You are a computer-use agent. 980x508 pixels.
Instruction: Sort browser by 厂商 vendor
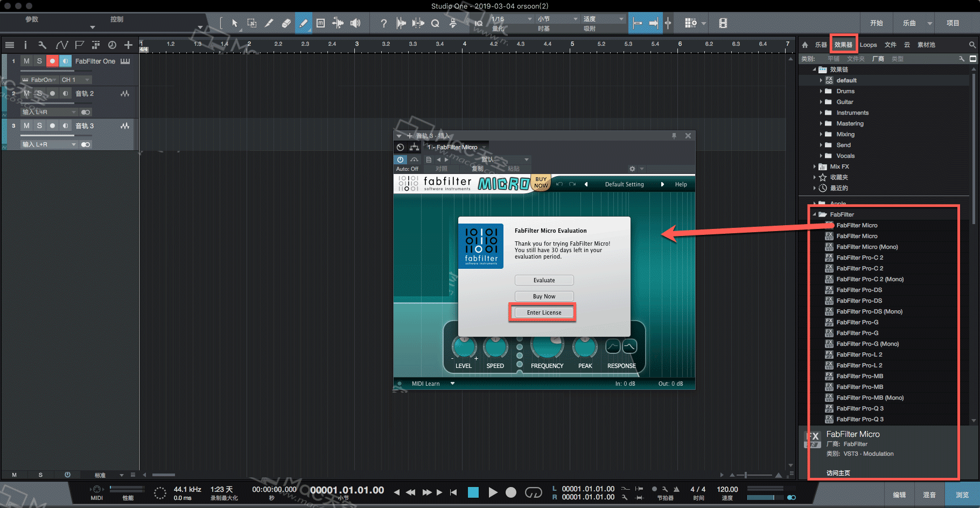pos(878,59)
